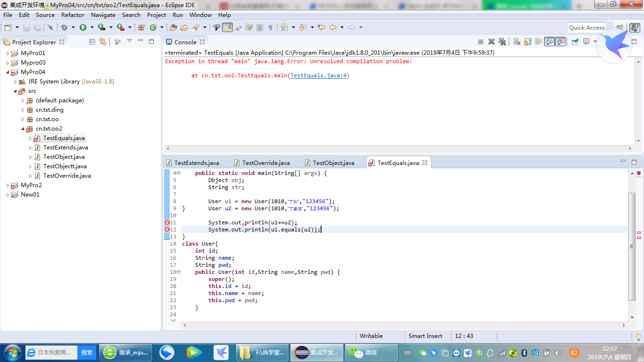
Task: Open Project Explorer View Menu triangle
Action: point(130,41)
